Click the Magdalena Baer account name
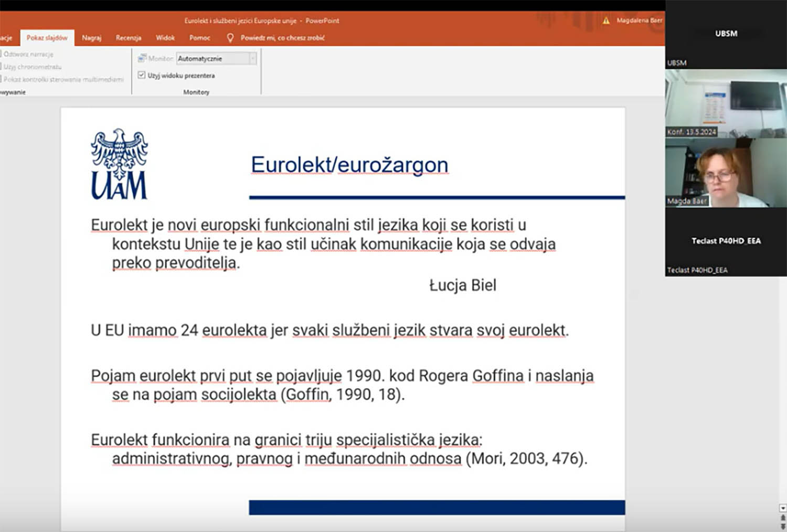This screenshot has height=532, width=787. click(639, 20)
